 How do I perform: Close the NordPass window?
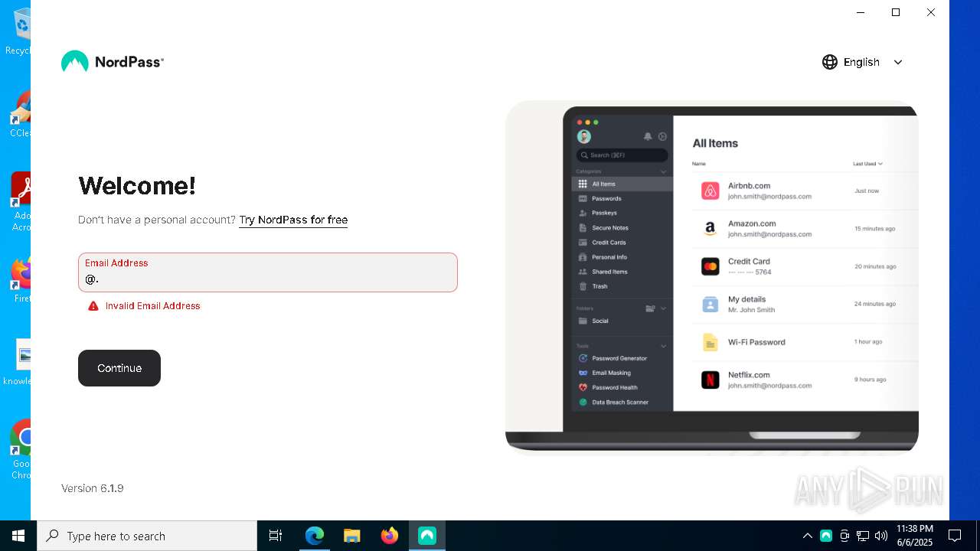tap(931, 12)
